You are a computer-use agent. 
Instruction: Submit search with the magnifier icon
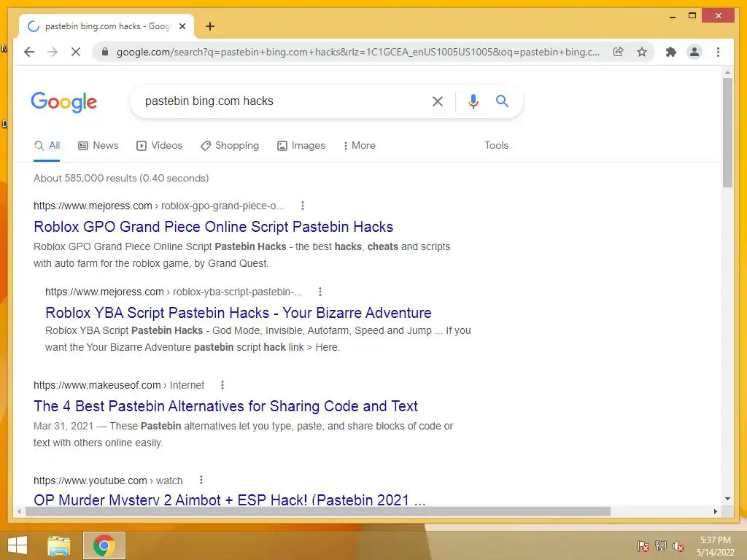pyautogui.click(x=502, y=101)
